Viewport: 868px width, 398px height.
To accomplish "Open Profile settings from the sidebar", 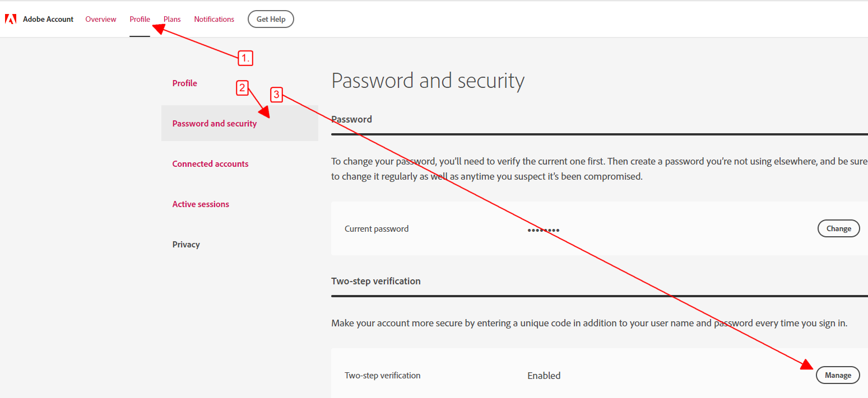I will pyautogui.click(x=184, y=82).
